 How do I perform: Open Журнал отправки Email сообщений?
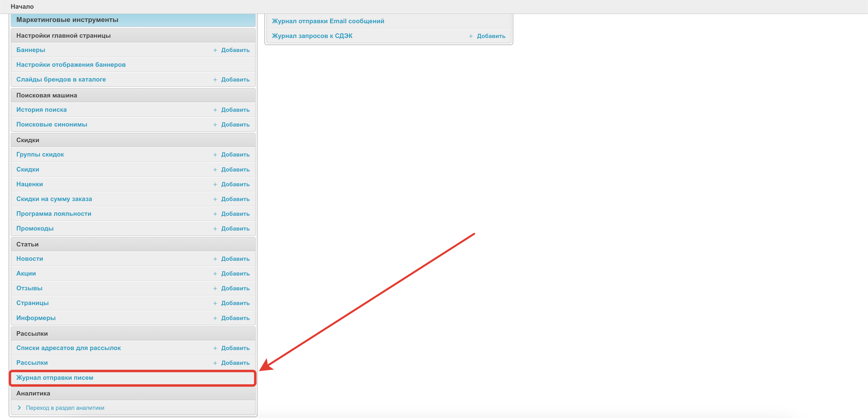point(328,21)
